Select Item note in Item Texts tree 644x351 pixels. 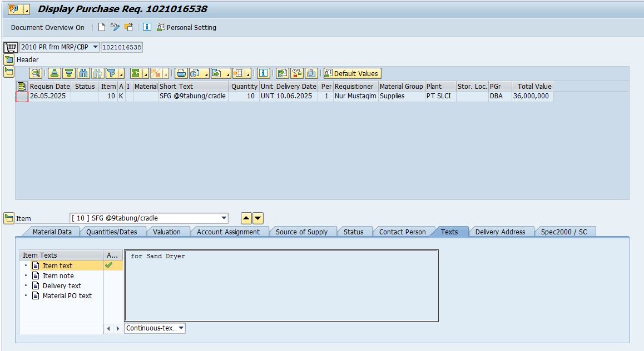58,275
